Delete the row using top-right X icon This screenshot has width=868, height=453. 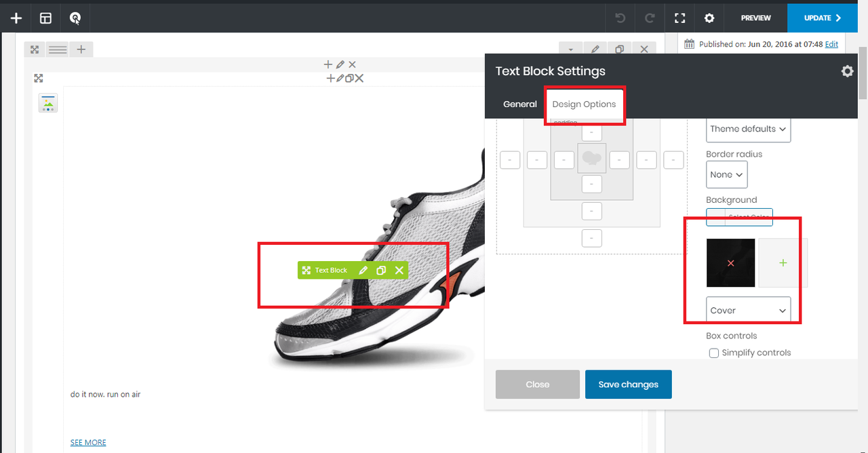[x=644, y=50]
